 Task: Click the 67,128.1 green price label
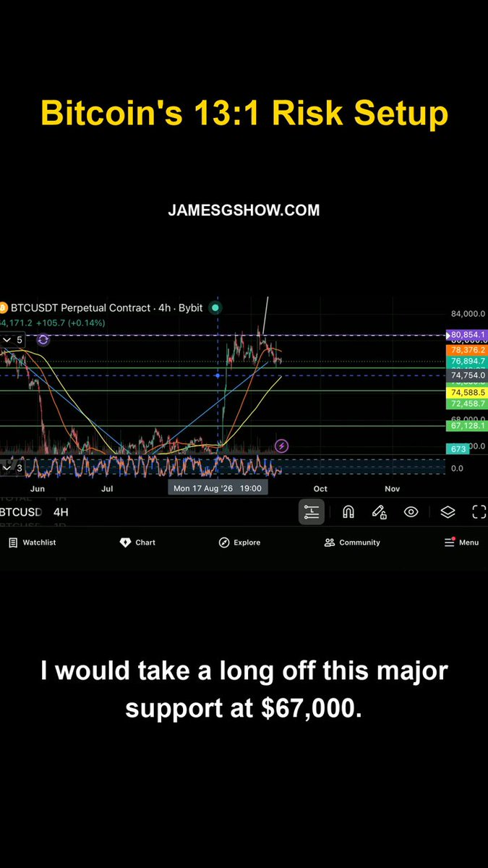(468, 426)
